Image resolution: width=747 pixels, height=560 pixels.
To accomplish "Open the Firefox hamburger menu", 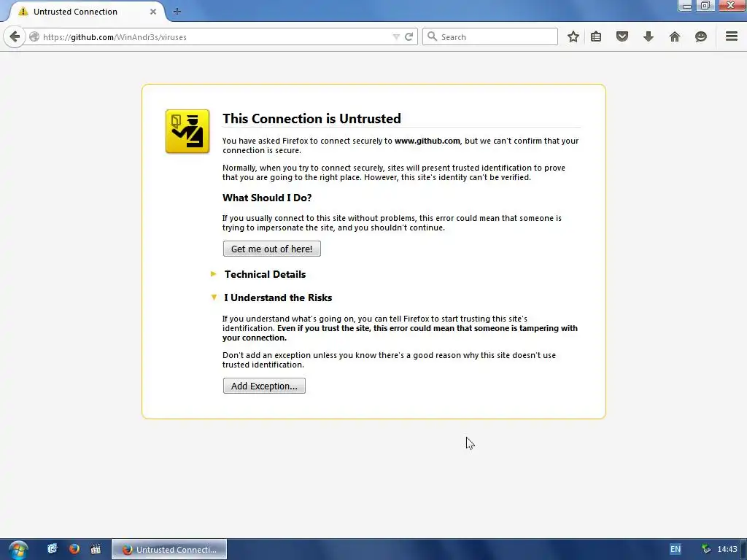I will click(732, 36).
